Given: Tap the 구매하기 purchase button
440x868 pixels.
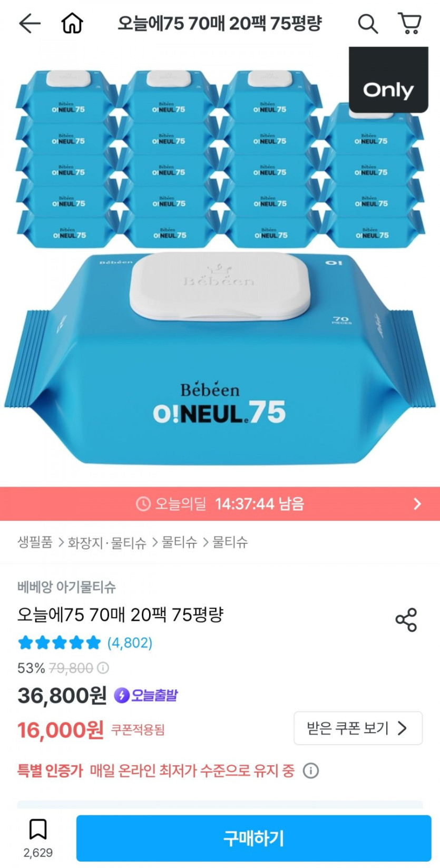Looking at the screenshot, I should tap(253, 838).
